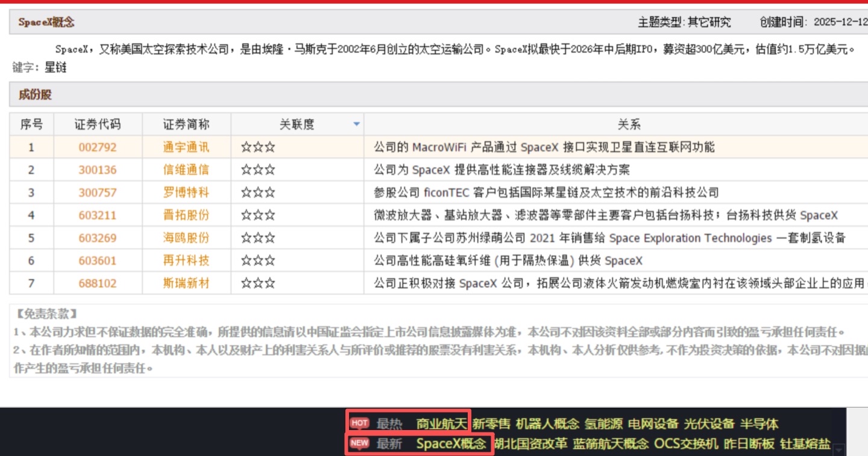Open 机器人概念 topic in ticker
Image resolution: width=868 pixels, height=456 pixels.
547,424
